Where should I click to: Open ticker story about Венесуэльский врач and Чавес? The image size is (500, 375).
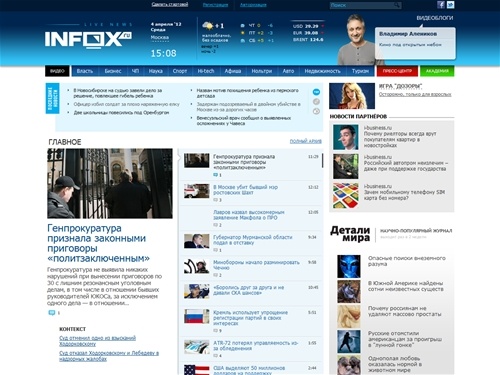click(x=243, y=121)
